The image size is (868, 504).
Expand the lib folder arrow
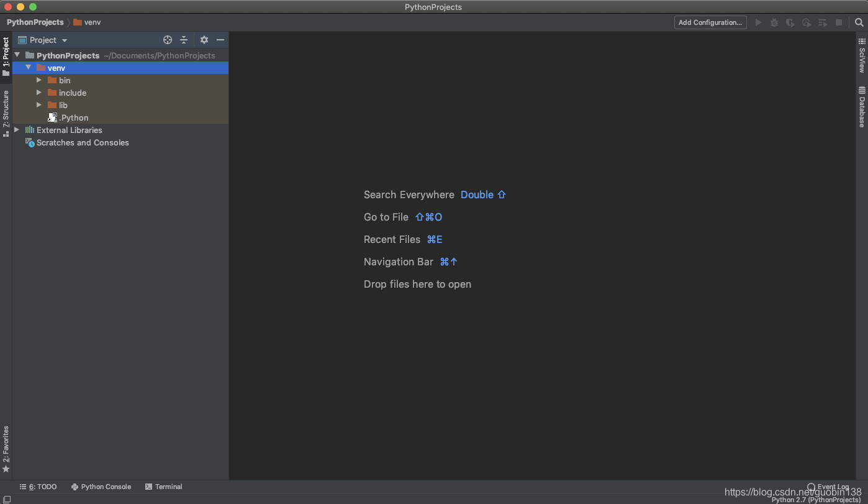39,105
